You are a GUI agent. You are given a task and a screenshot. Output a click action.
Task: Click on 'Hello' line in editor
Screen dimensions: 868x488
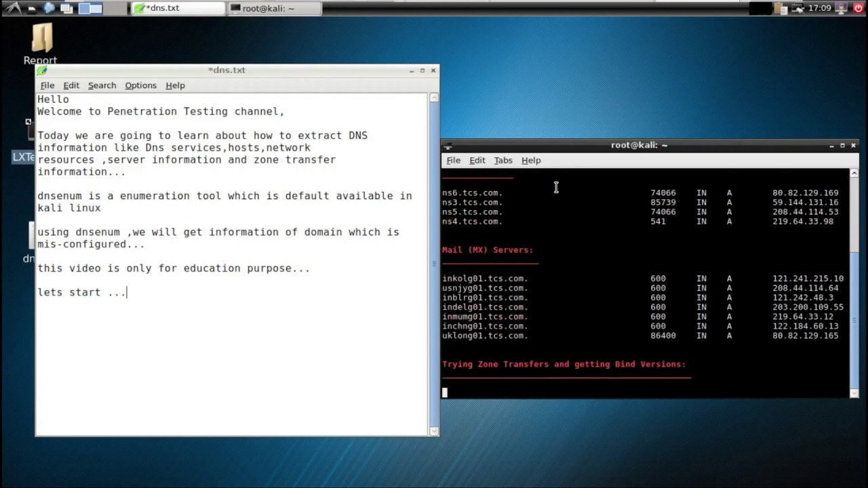coord(53,100)
